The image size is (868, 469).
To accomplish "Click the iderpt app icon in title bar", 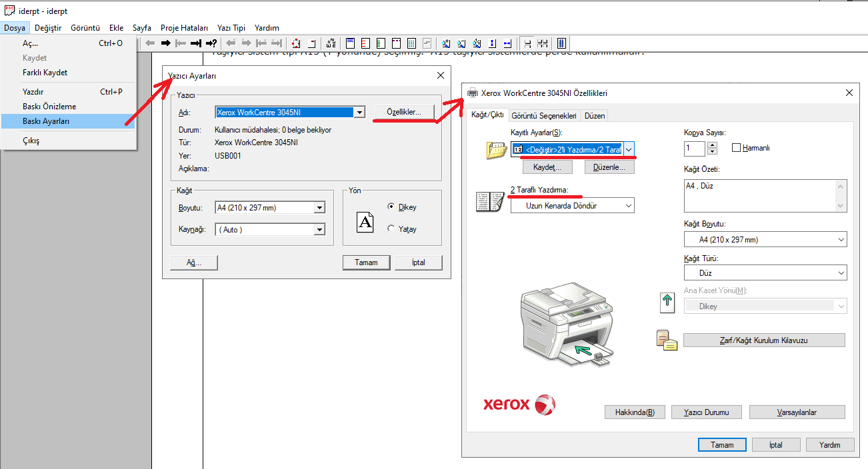I will (9, 11).
